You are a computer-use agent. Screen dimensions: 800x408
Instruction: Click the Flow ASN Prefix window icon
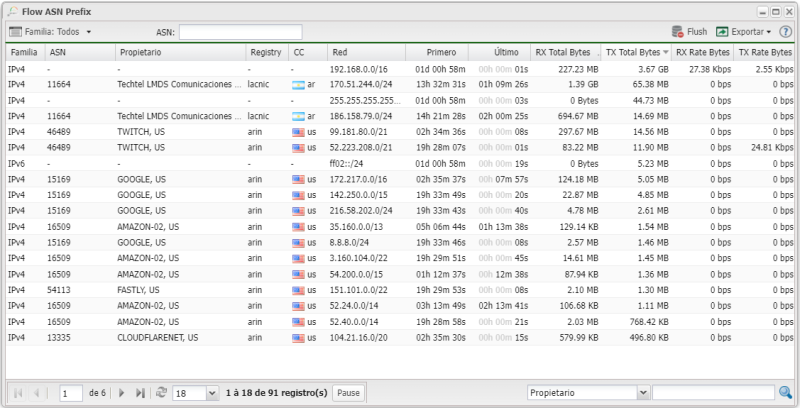click(13, 11)
